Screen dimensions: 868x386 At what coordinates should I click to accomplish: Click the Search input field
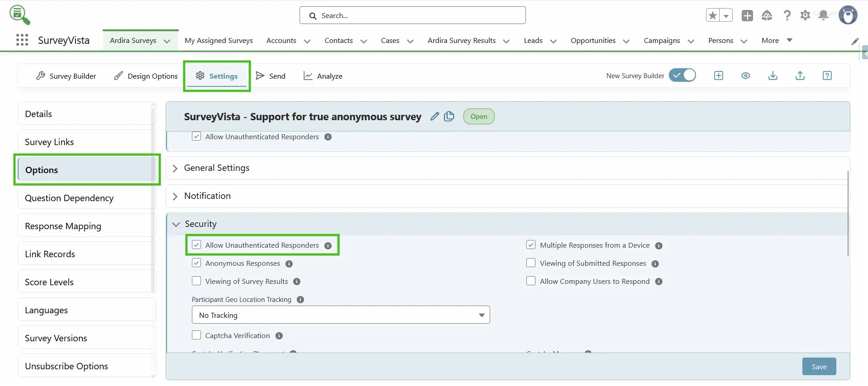[x=412, y=15]
